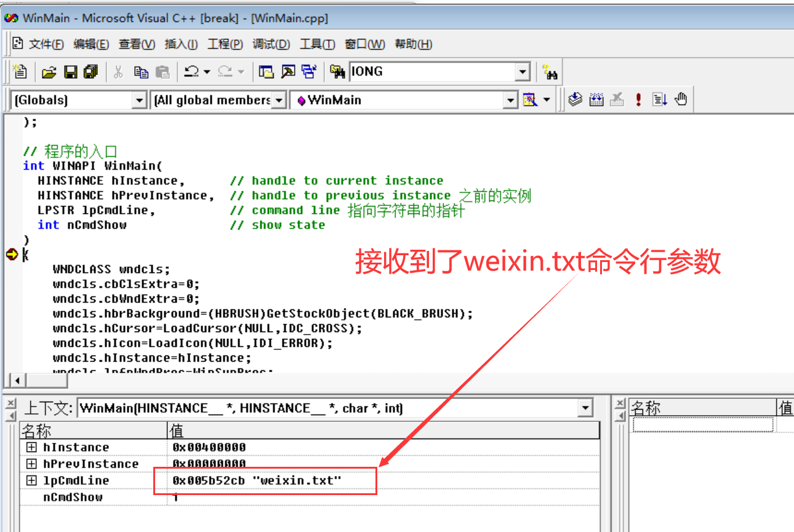Image resolution: width=794 pixels, height=532 pixels.
Task: Toggle the Output window icon
Action: click(287, 72)
